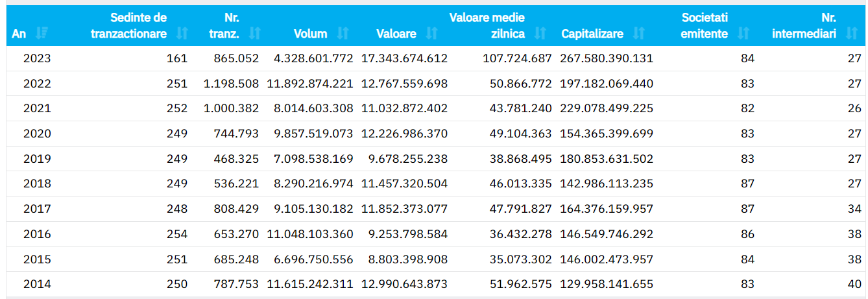Select year cell 2014
This screenshot has height=299, width=868.
[37, 284]
